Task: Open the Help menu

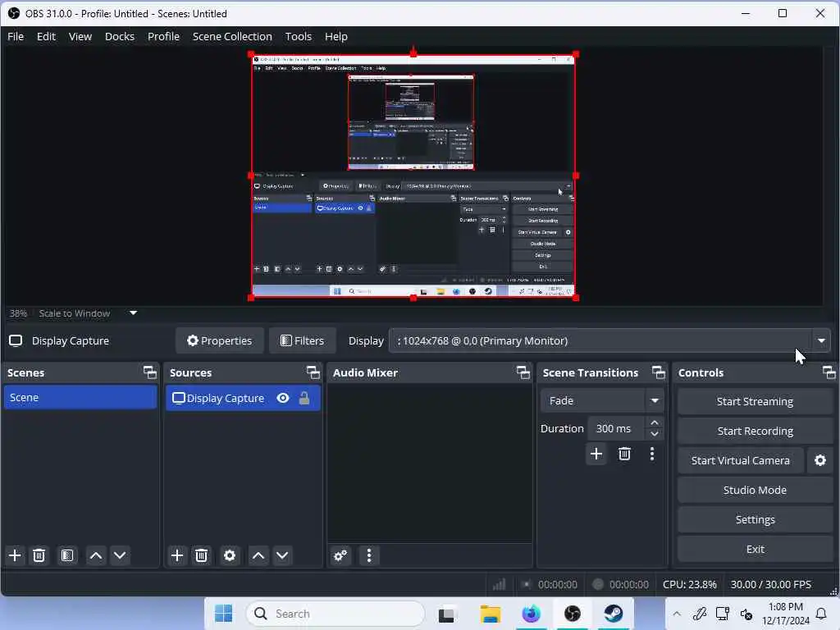Action: point(336,36)
